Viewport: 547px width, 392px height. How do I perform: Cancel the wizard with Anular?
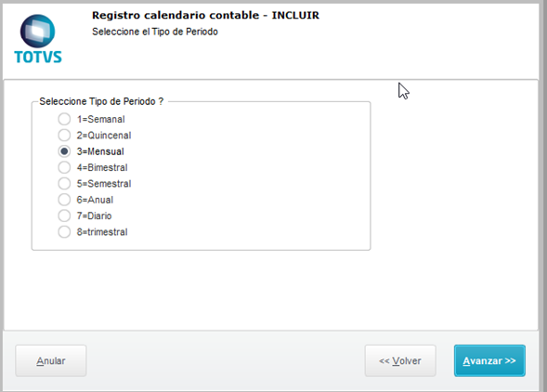(50, 360)
